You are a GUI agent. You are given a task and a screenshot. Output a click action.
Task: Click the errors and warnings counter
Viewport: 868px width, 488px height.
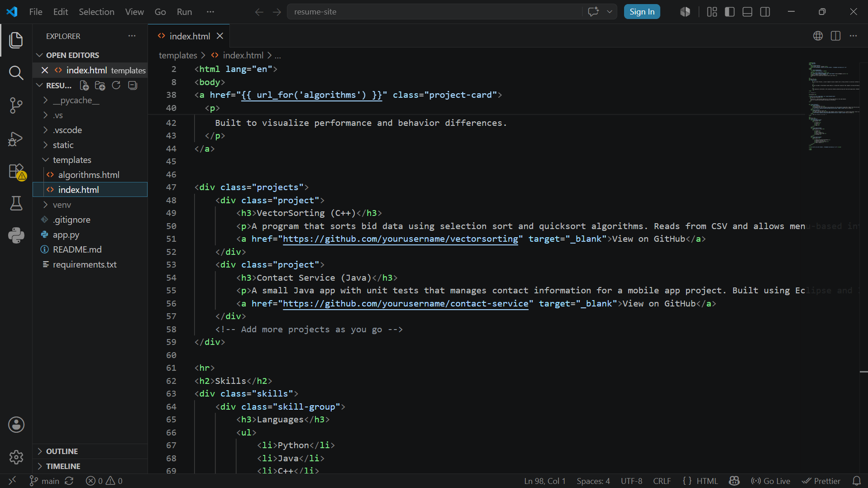[x=104, y=481]
